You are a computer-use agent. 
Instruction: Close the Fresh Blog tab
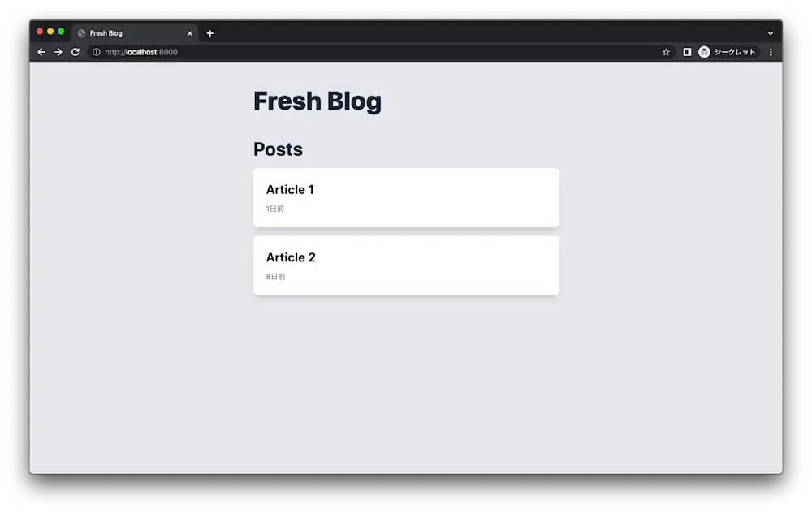point(189,32)
